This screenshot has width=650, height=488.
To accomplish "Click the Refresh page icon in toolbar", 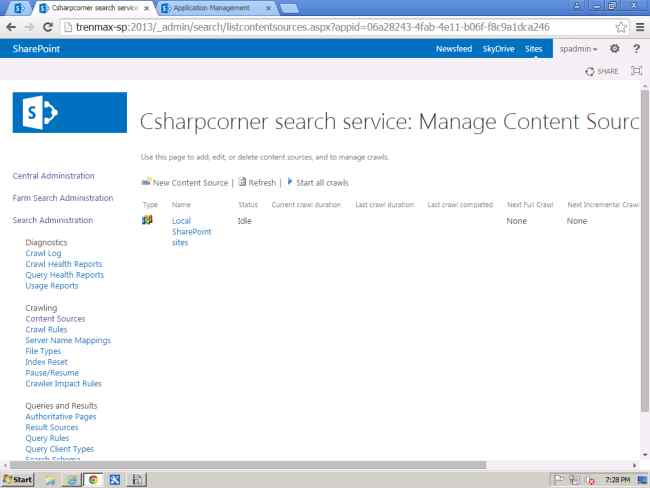I will coord(243,182).
